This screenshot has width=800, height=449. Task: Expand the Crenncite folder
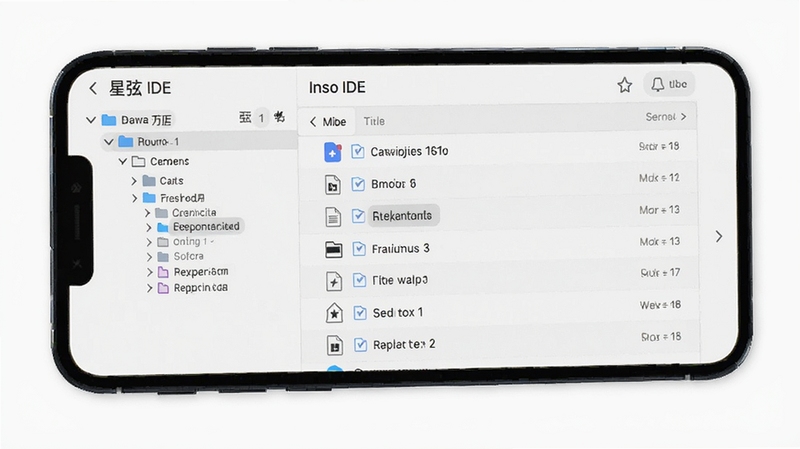tap(147, 213)
